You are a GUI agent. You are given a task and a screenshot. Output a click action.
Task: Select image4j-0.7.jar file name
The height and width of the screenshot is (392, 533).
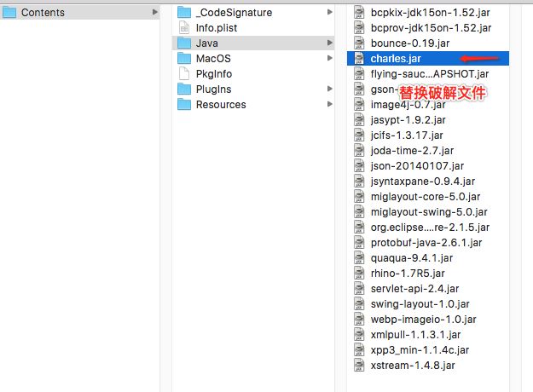(408, 104)
